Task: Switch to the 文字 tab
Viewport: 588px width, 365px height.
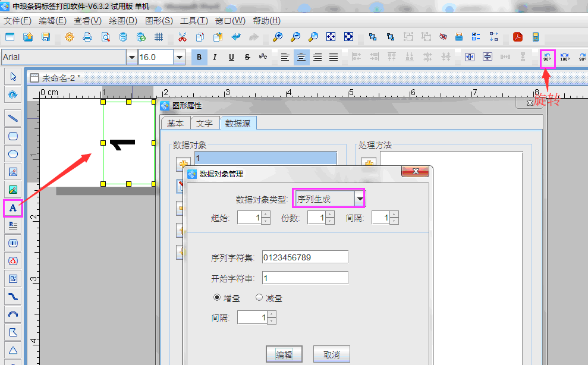Action: 205,123
